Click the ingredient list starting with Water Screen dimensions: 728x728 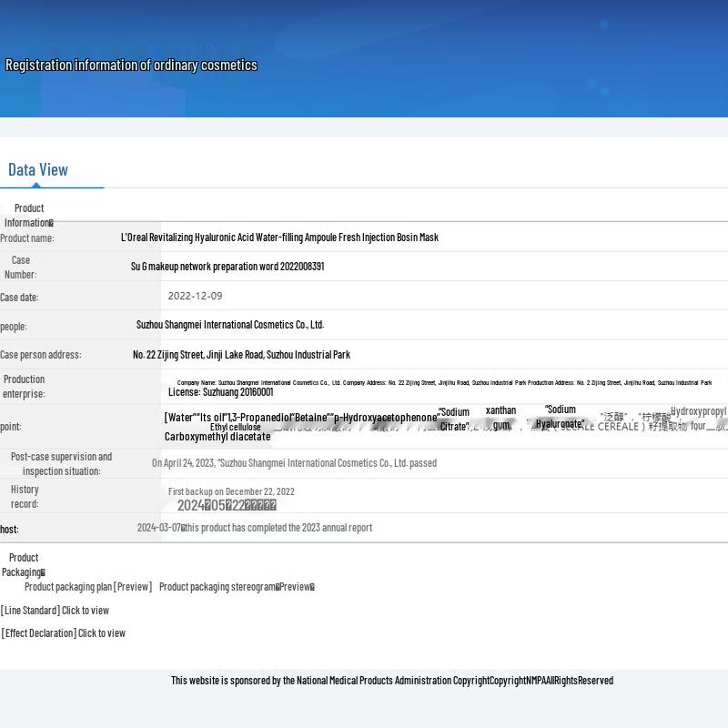[300, 418]
